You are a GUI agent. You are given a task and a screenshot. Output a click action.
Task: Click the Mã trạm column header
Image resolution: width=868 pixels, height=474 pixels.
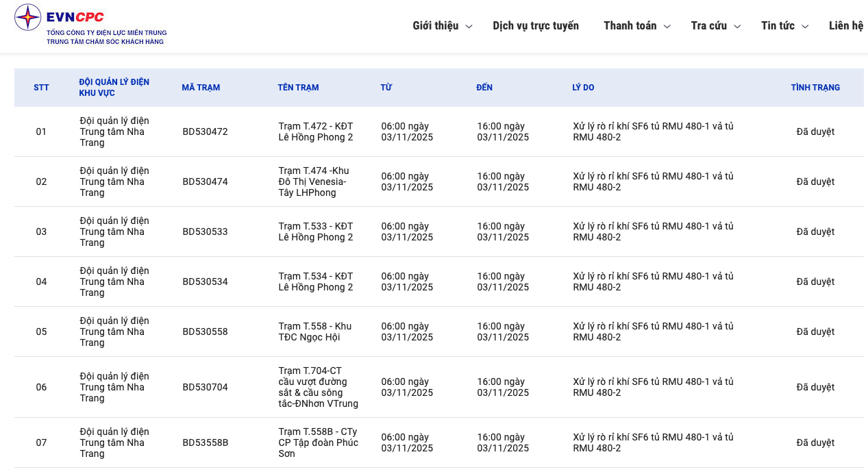201,88
